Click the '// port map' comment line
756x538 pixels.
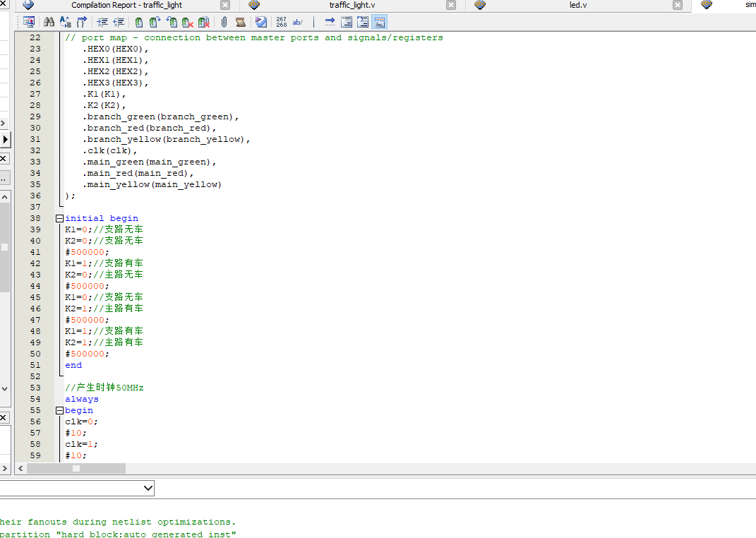tap(254, 37)
